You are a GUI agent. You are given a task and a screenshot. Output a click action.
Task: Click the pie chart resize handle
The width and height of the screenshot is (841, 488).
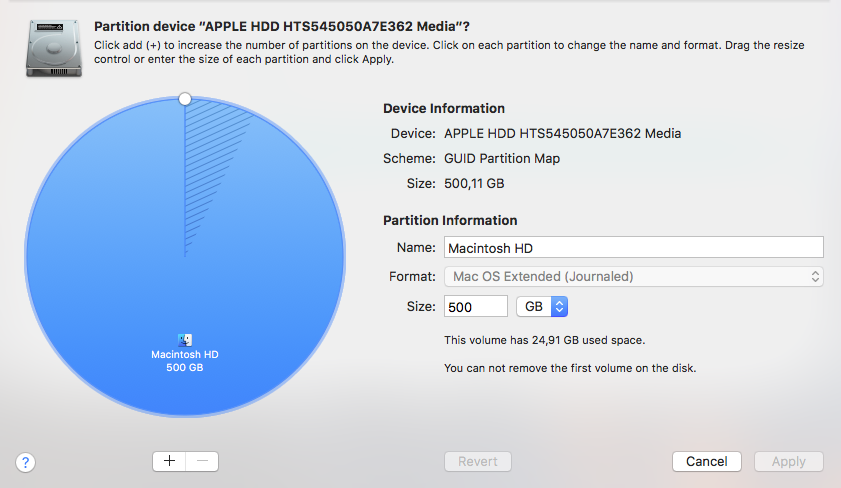[185, 99]
